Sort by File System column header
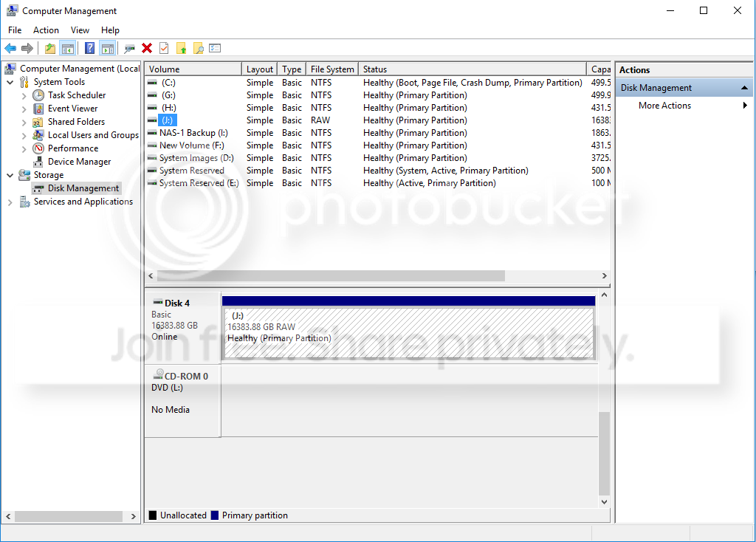756x542 pixels. 332,69
